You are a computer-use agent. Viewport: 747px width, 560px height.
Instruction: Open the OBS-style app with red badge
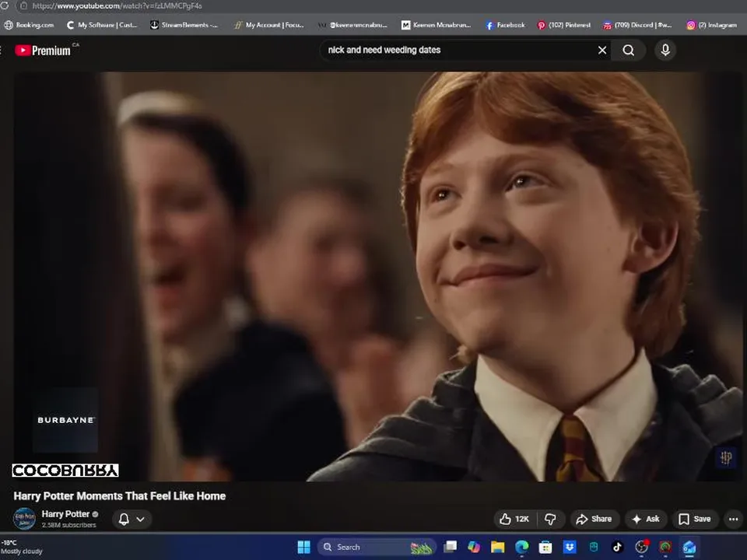642,547
